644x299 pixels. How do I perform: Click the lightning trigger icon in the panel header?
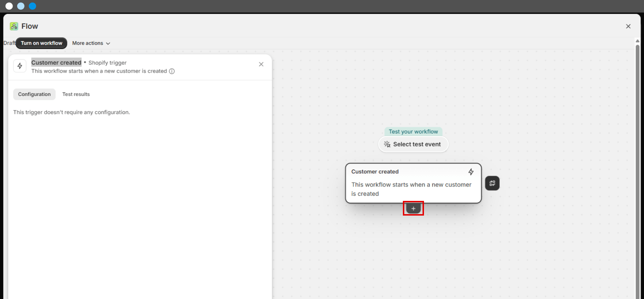click(x=20, y=66)
